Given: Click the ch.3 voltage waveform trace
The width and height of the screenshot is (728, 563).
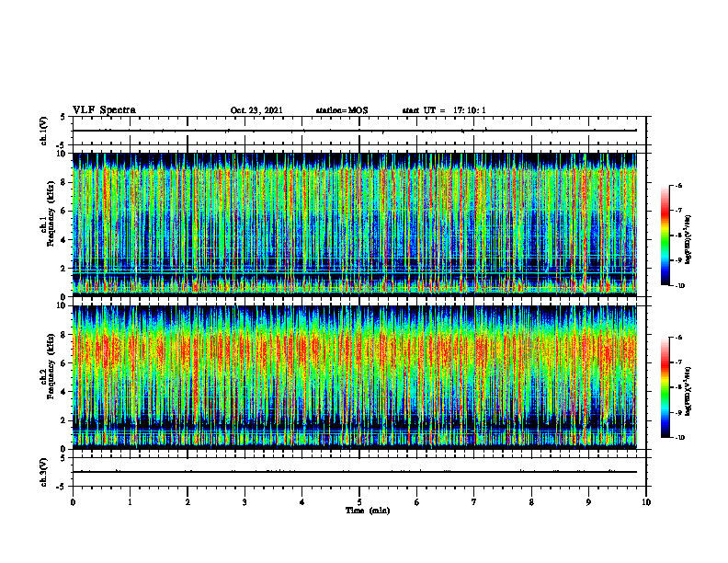Looking at the screenshot, I should 355,472.
